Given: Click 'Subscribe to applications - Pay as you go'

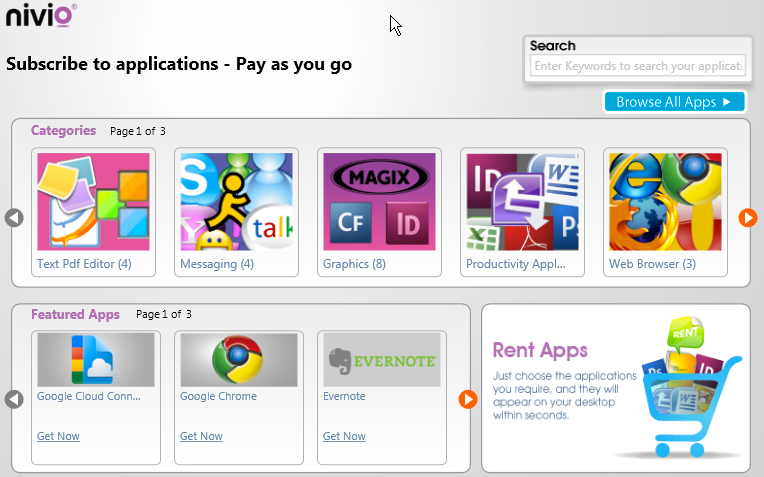Looking at the screenshot, I should 179,64.
